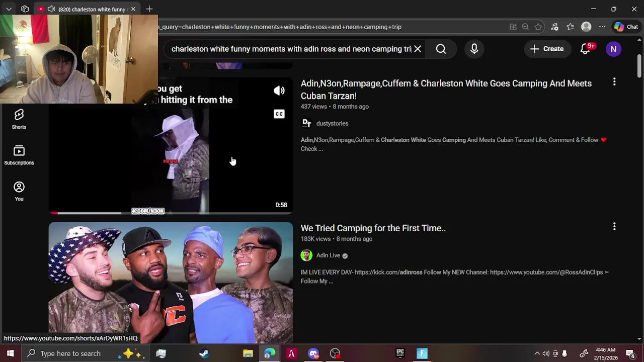Click the browser address bar URL

pyautogui.click(x=279, y=27)
